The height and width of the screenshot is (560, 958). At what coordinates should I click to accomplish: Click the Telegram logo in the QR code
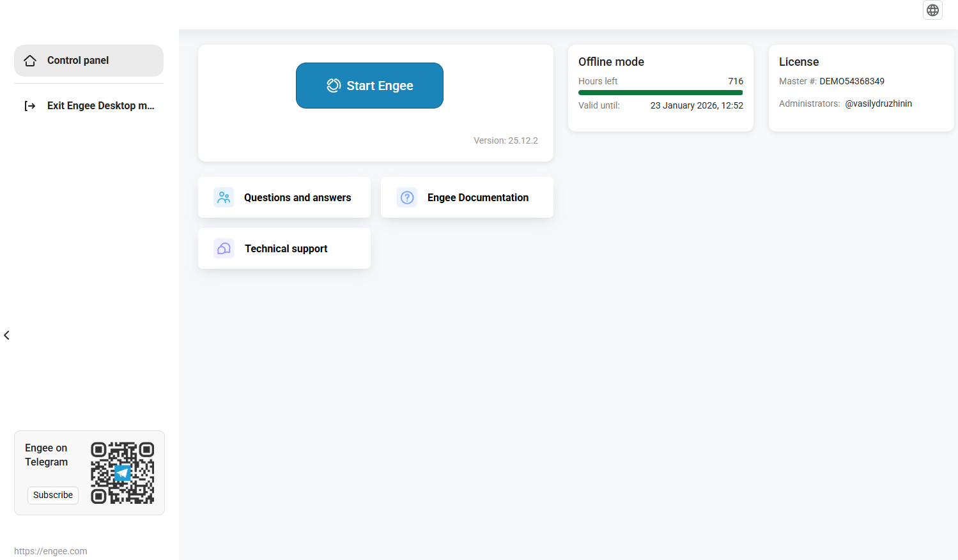122,473
